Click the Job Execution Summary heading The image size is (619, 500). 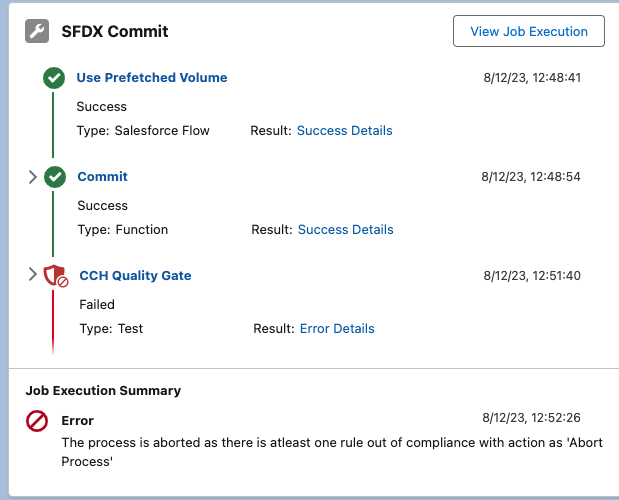pyautogui.click(x=103, y=390)
